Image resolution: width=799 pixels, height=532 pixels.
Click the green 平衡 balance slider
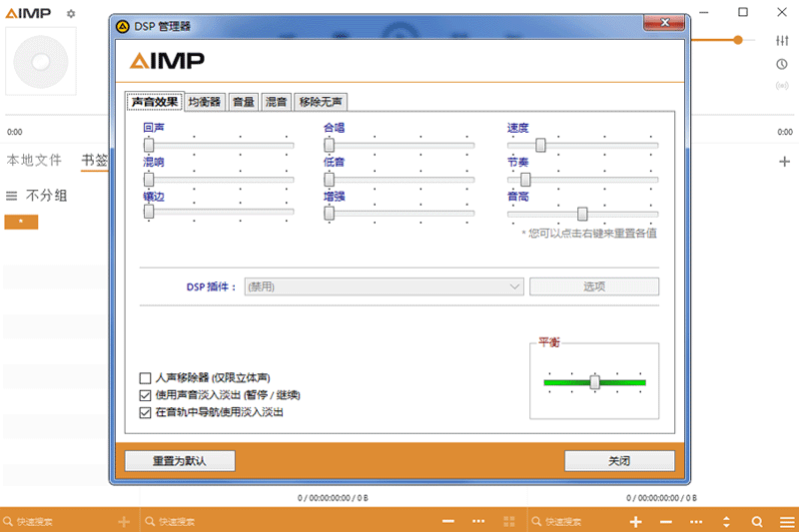tap(594, 381)
